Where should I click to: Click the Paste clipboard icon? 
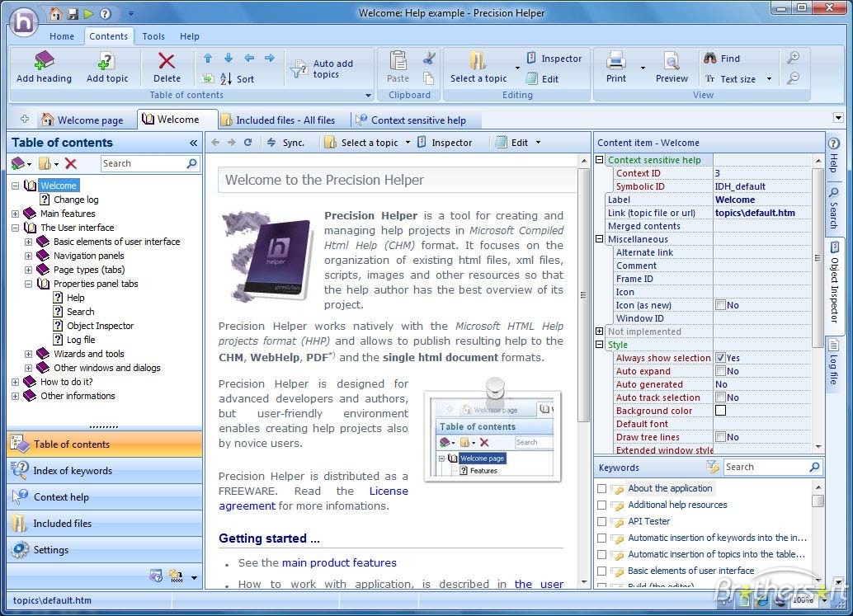398,61
